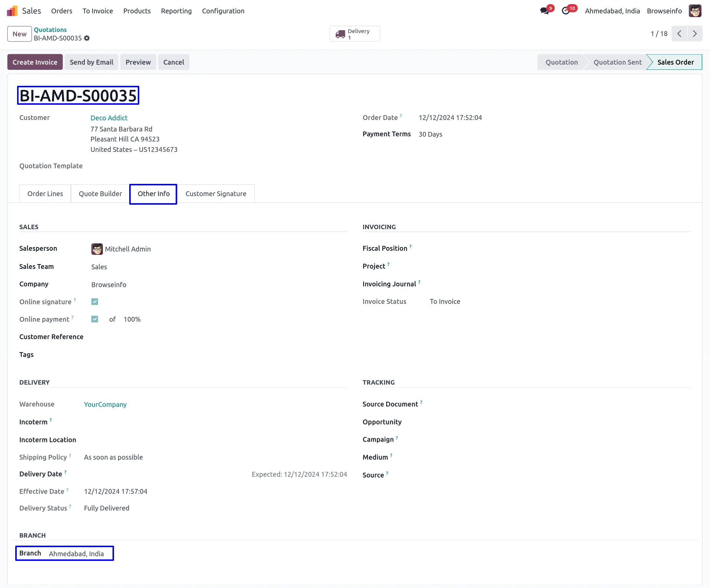Open the Sales app home icon
The image size is (710, 588).
tap(12, 11)
